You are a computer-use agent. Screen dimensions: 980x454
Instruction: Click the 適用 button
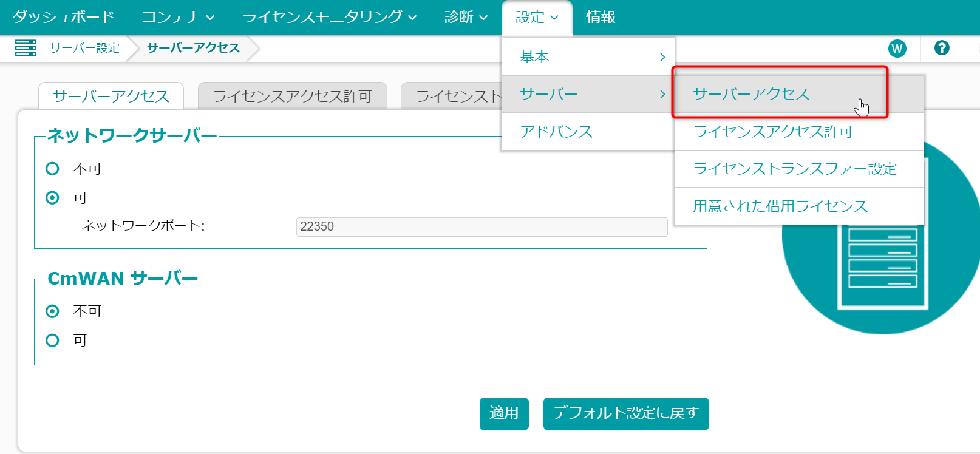(504, 413)
